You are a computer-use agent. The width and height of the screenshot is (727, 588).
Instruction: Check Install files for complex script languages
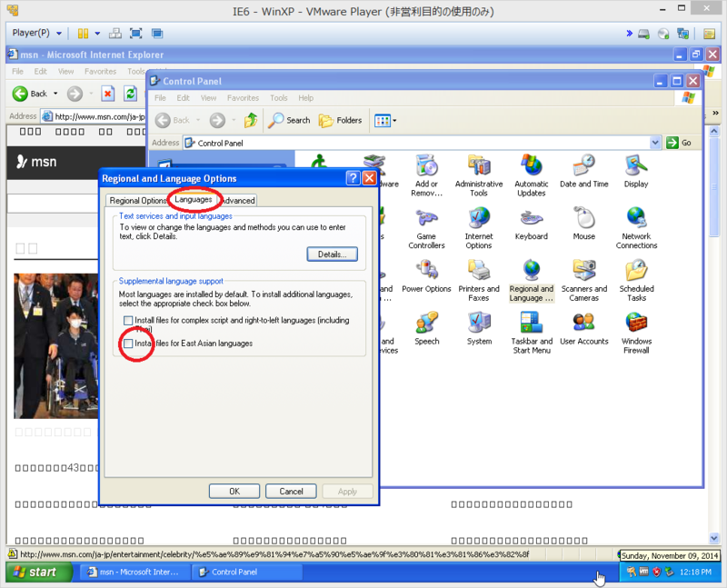coord(128,321)
